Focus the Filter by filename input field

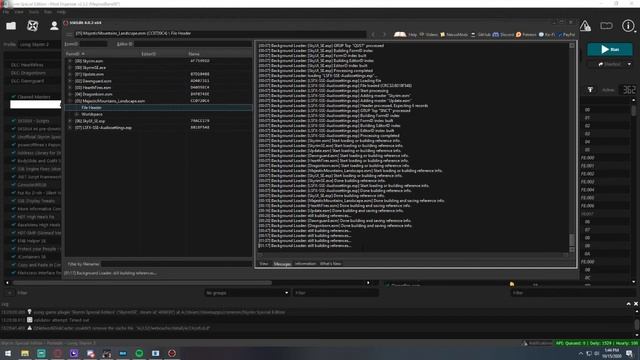[176, 264]
